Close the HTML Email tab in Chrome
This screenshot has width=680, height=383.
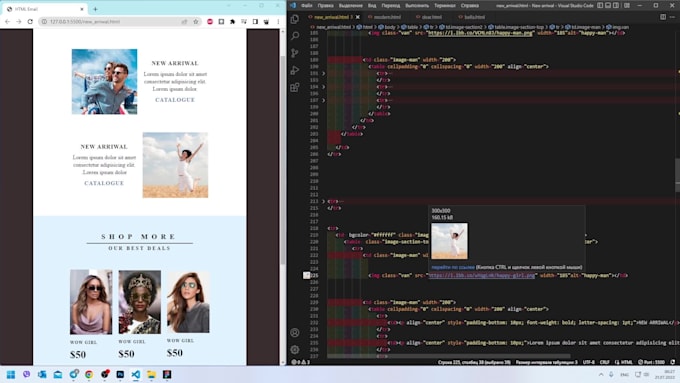click(x=82, y=9)
